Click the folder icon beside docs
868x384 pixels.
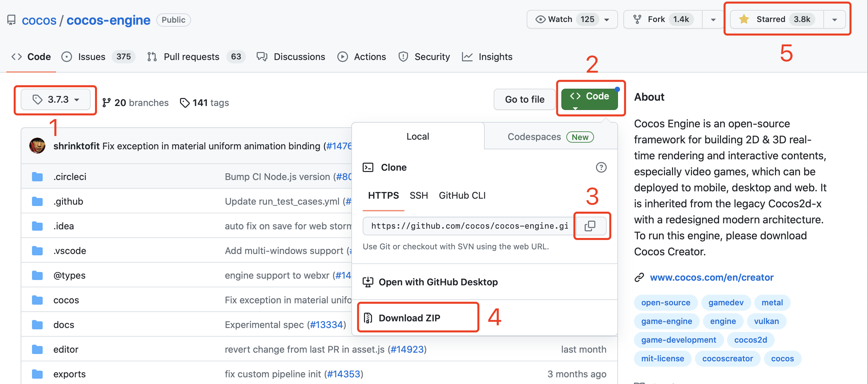point(37,325)
